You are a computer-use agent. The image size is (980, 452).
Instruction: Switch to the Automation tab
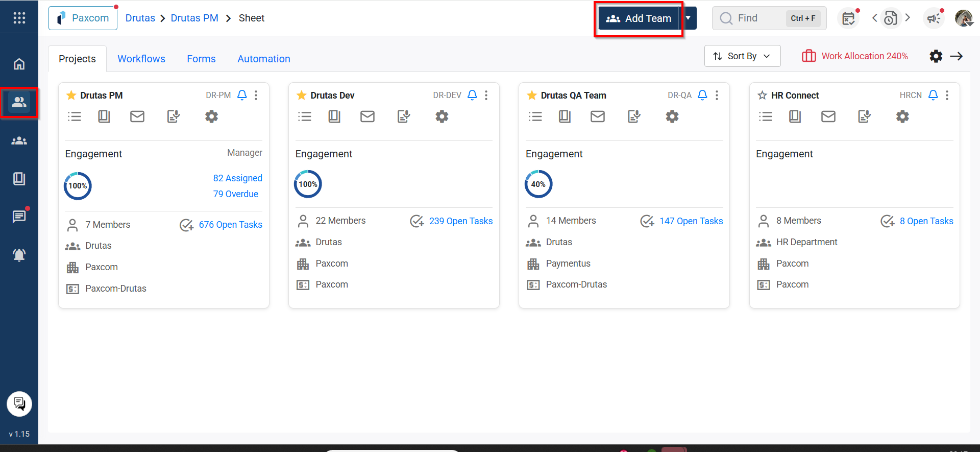pos(263,59)
